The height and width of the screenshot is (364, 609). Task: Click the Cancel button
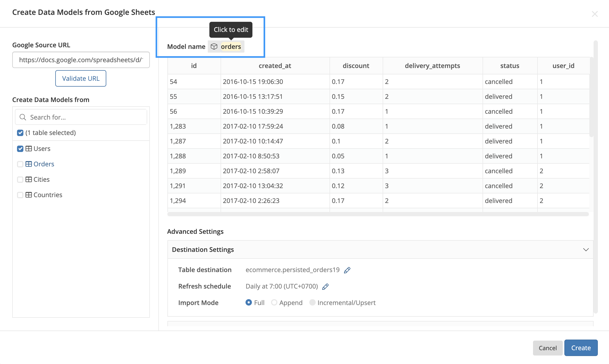click(548, 348)
